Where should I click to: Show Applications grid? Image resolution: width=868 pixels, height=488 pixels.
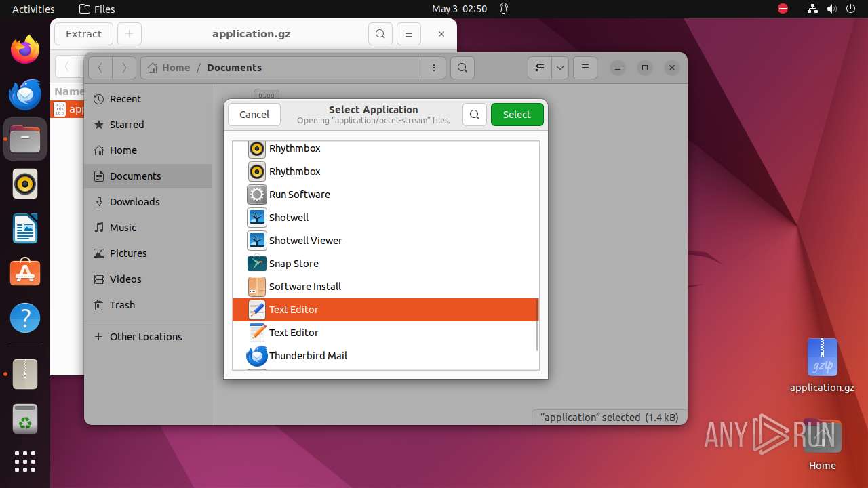(25, 462)
